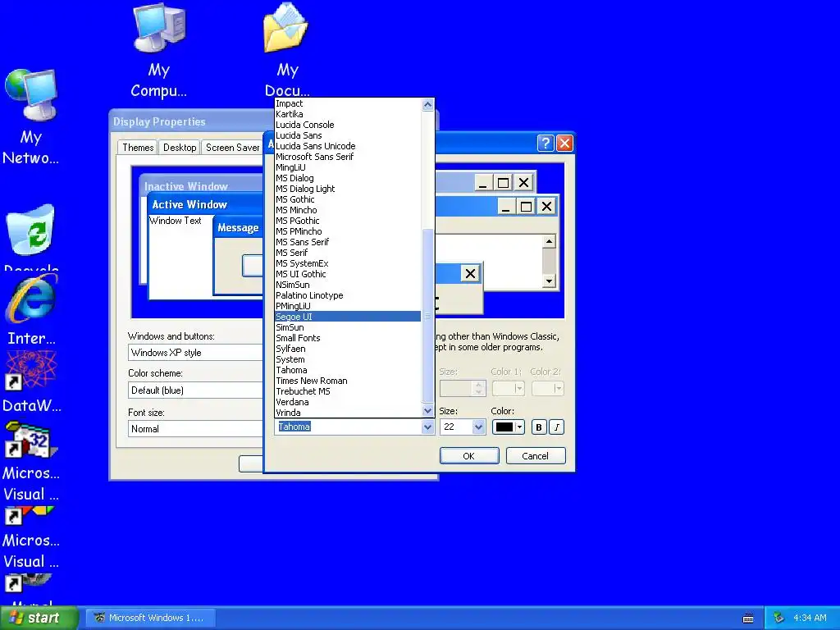Collapse the Font dropdown showing Tahoma
The width and height of the screenshot is (840, 630).
point(427,427)
